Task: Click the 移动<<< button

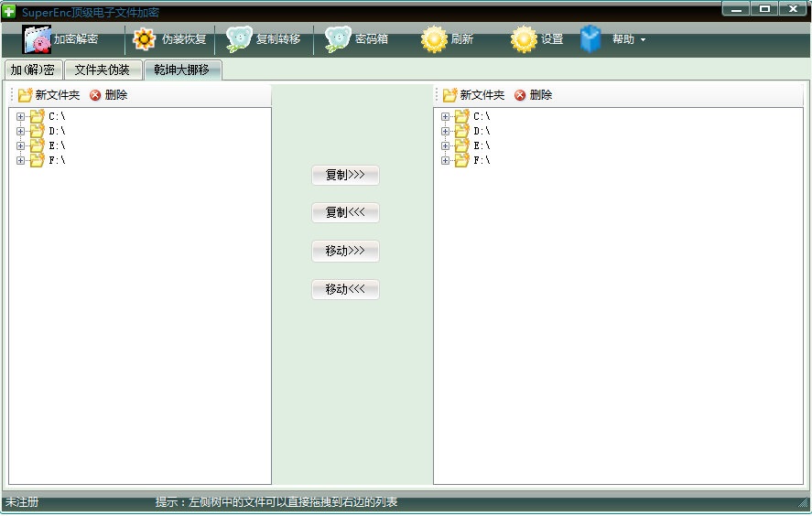Action: [345, 289]
